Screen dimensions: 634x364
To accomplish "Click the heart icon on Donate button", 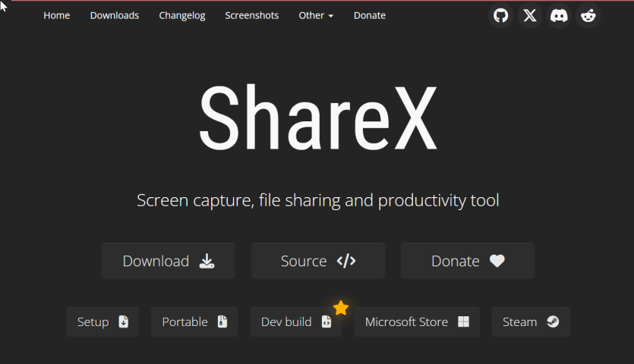I will click(497, 261).
